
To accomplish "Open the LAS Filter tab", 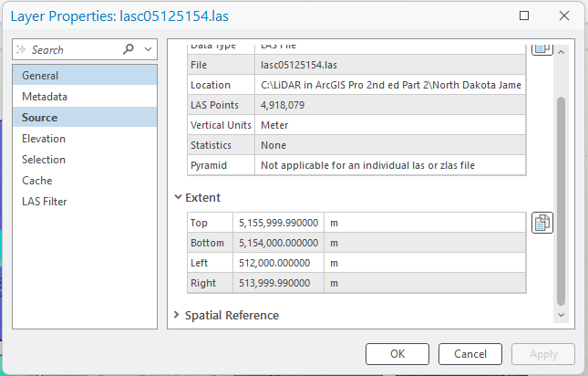I will click(85, 202).
